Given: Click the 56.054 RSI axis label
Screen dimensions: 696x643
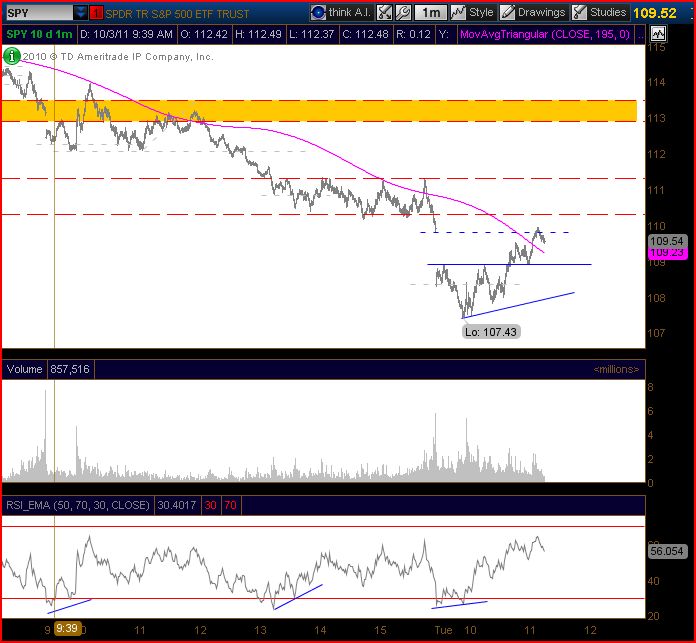Looking at the screenshot, I should [667, 551].
